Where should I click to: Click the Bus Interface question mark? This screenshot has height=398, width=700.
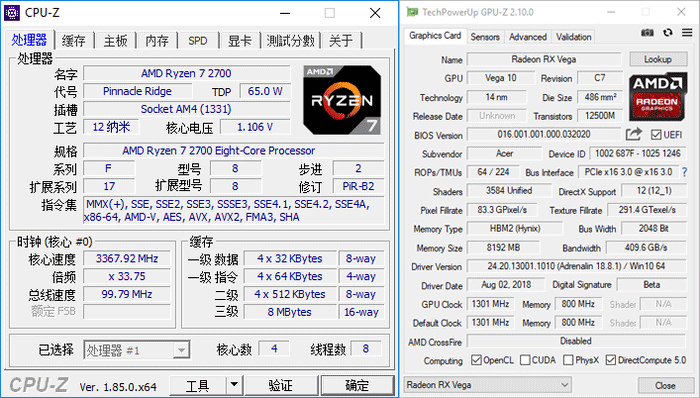click(x=684, y=172)
